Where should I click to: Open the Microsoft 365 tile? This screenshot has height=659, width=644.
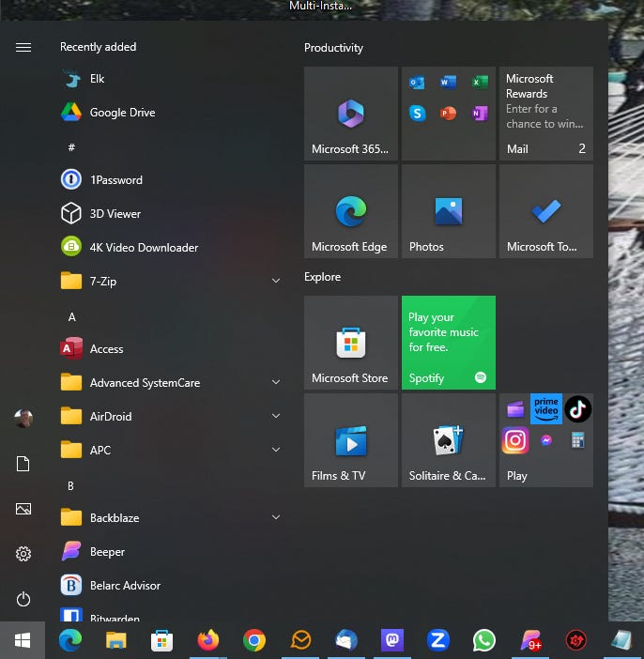coord(351,114)
